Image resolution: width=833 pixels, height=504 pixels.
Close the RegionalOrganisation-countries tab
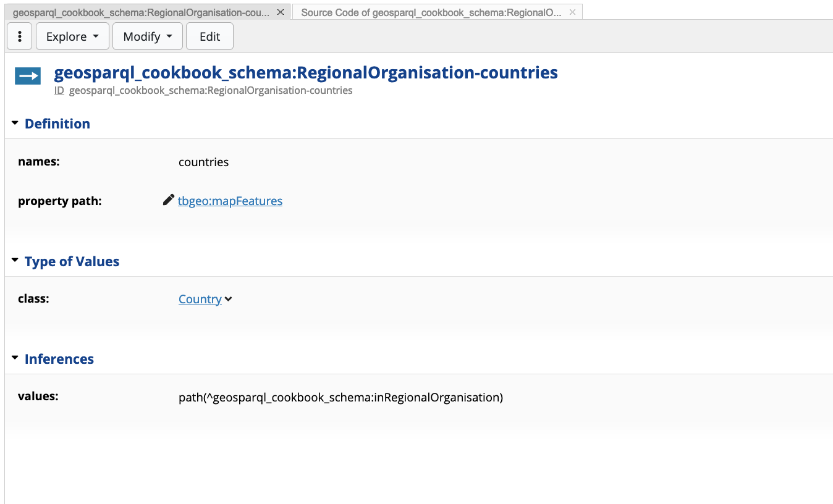click(281, 12)
